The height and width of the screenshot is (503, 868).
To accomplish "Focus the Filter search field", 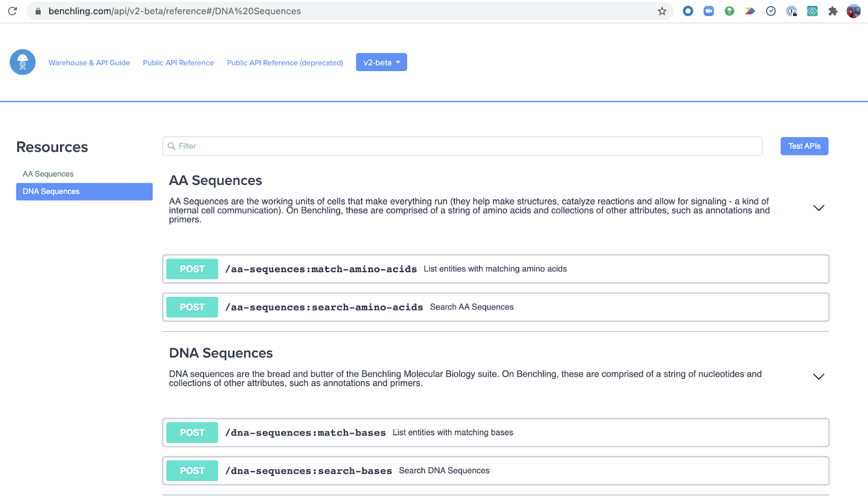I will tap(462, 146).
